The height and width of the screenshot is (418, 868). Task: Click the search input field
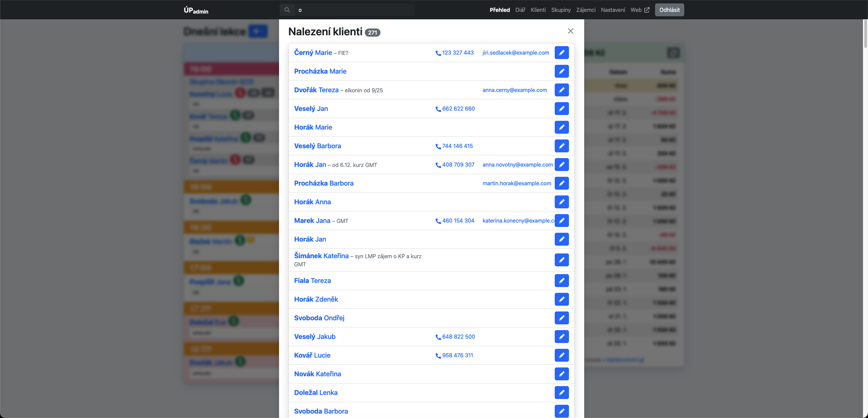point(354,10)
